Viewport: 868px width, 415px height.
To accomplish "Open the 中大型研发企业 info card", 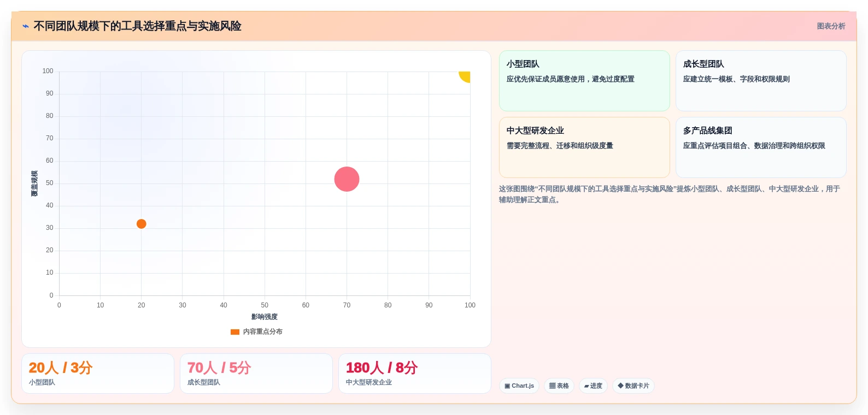I will tap(584, 147).
